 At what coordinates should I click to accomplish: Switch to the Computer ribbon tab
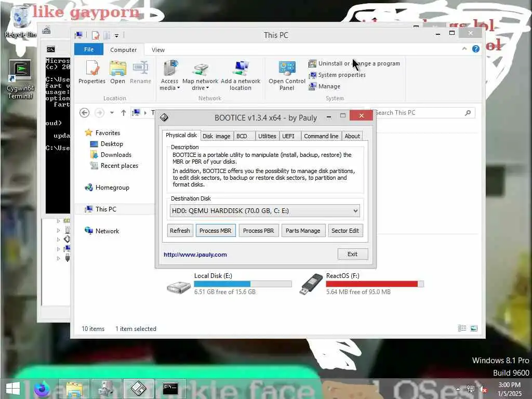click(123, 49)
